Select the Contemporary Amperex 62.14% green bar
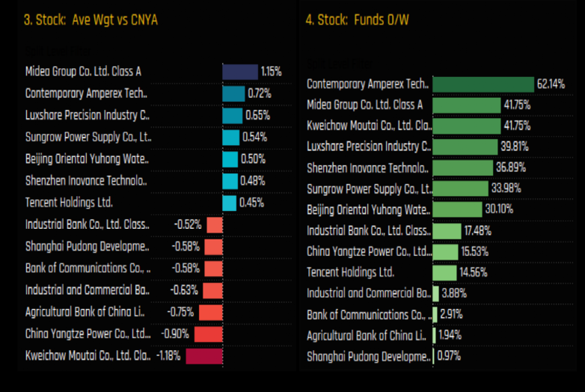Viewport: 585px width, 392px height. coord(483,85)
